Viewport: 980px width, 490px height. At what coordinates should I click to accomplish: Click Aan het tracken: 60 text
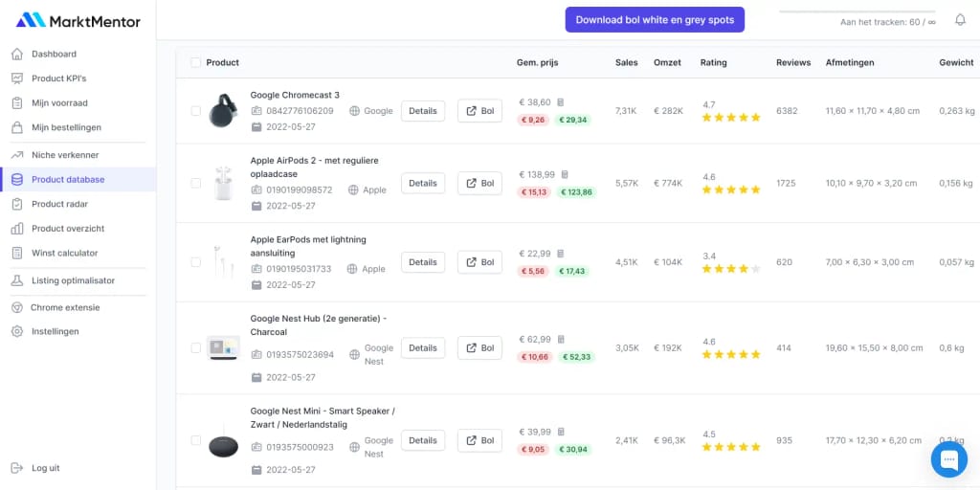pyautogui.click(x=888, y=22)
